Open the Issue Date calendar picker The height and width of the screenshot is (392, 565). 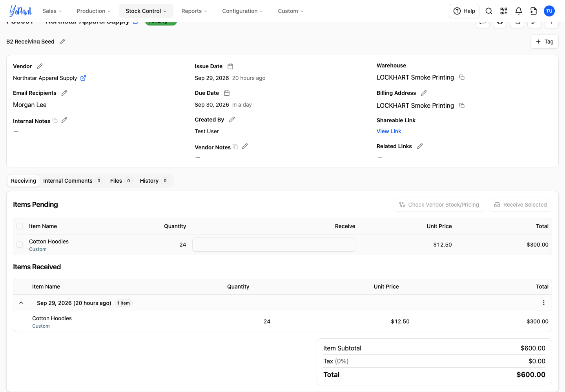pos(230,66)
